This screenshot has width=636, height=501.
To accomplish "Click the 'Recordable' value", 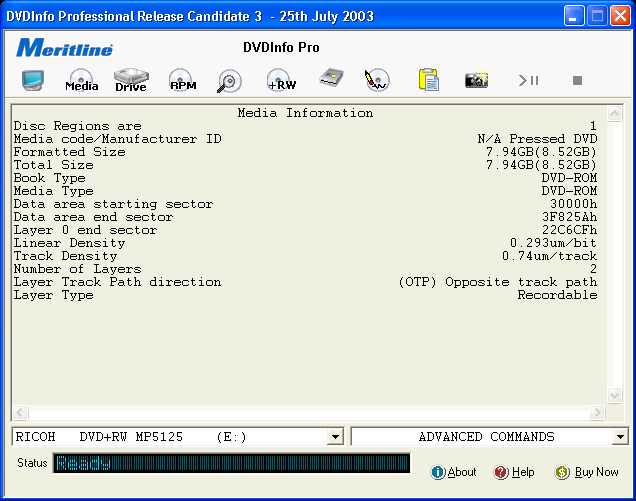I will (557, 295).
